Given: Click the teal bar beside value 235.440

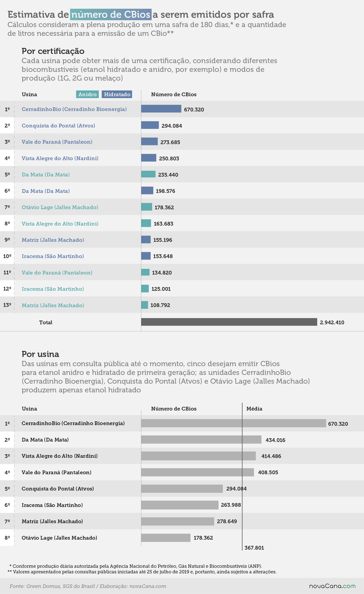Looking at the screenshot, I should tap(148, 174).
